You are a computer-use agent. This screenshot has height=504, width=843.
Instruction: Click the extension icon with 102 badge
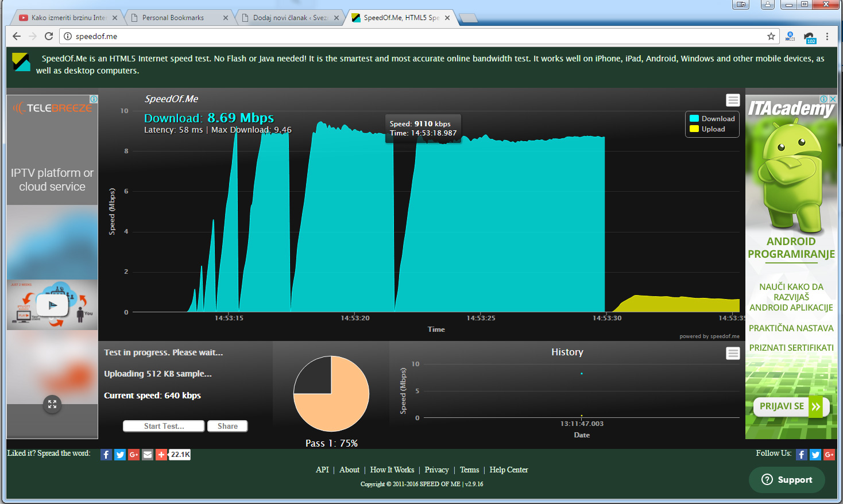click(x=809, y=37)
